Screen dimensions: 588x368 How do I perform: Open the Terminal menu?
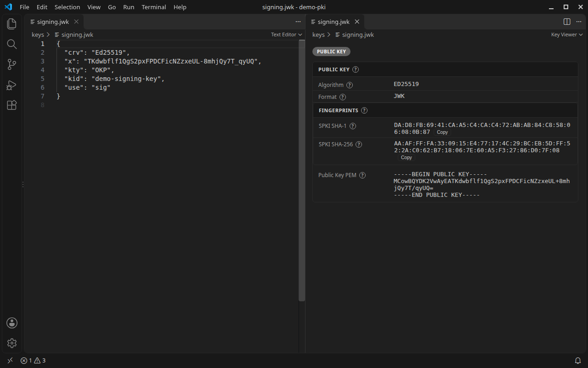154,7
